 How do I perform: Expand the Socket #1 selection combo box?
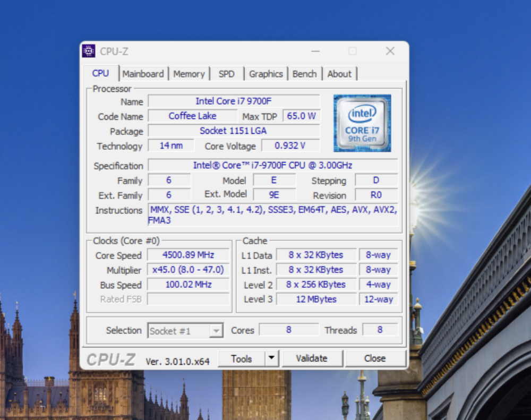click(x=185, y=331)
